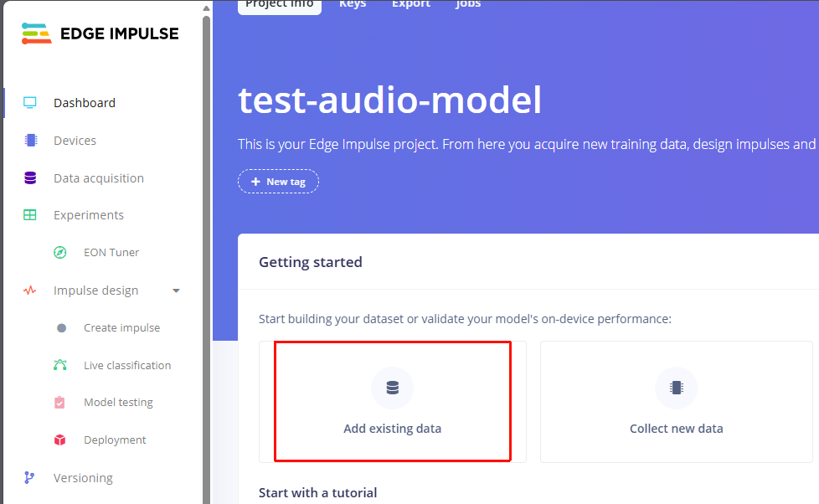Viewport: 819px width, 504px height.
Task: Open the Export tab
Action: point(411,4)
